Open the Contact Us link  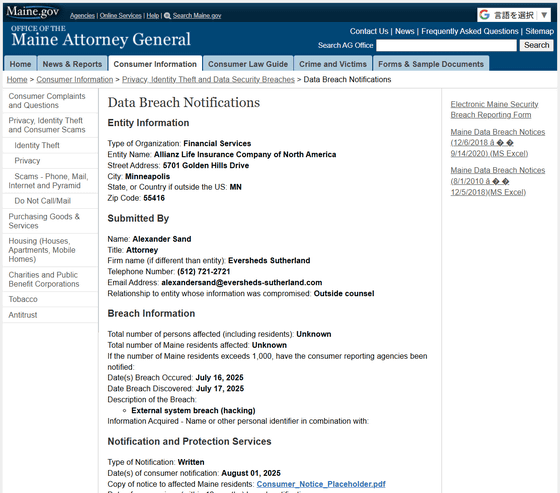pyautogui.click(x=369, y=31)
